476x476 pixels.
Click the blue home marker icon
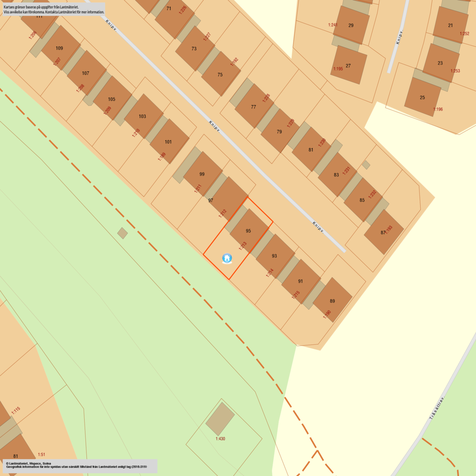[x=227, y=258]
